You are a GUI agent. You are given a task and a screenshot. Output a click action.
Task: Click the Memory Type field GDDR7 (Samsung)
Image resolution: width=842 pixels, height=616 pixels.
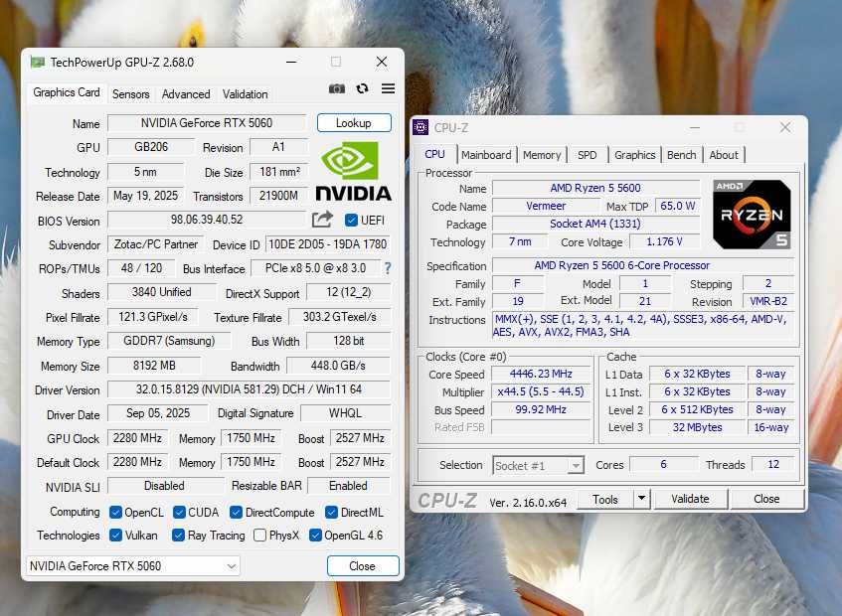pos(169,341)
